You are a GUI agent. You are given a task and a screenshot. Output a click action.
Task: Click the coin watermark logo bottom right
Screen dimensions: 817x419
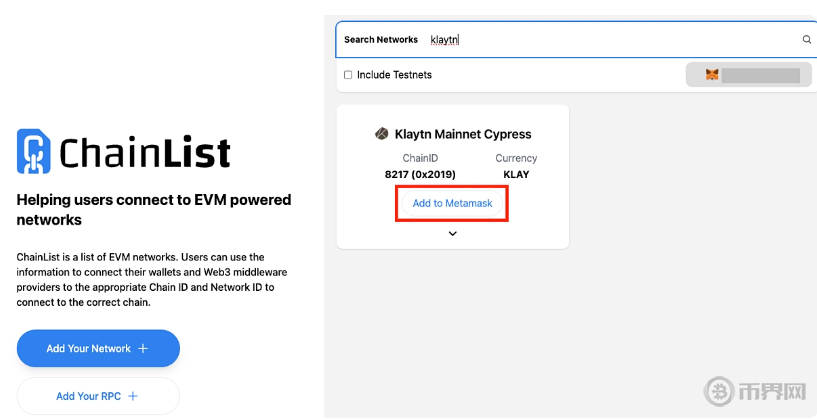tap(720, 391)
